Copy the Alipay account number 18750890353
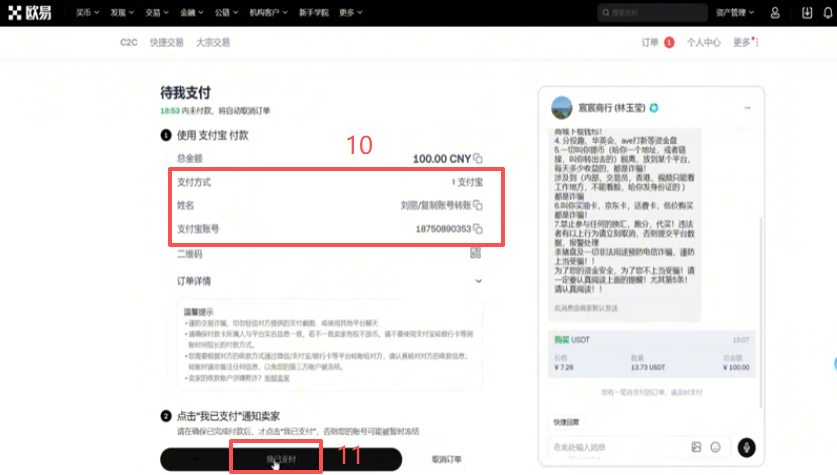This screenshot has width=837, height=475. 478,228
